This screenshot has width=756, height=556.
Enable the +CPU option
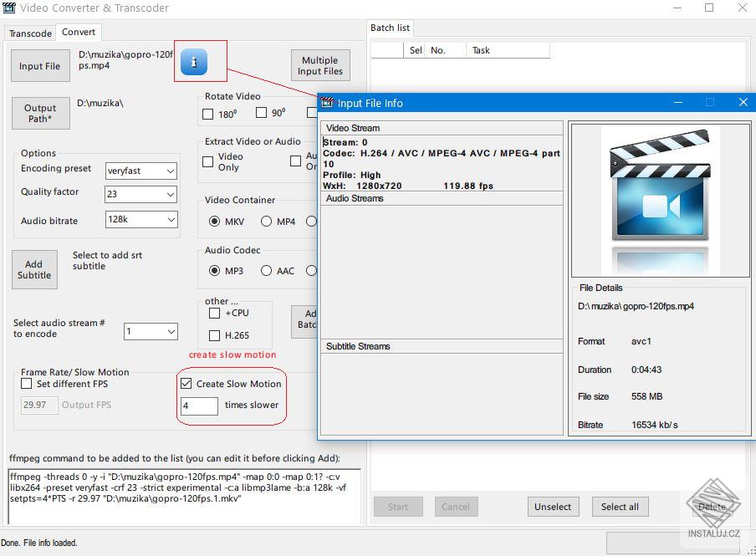[214, 313]
